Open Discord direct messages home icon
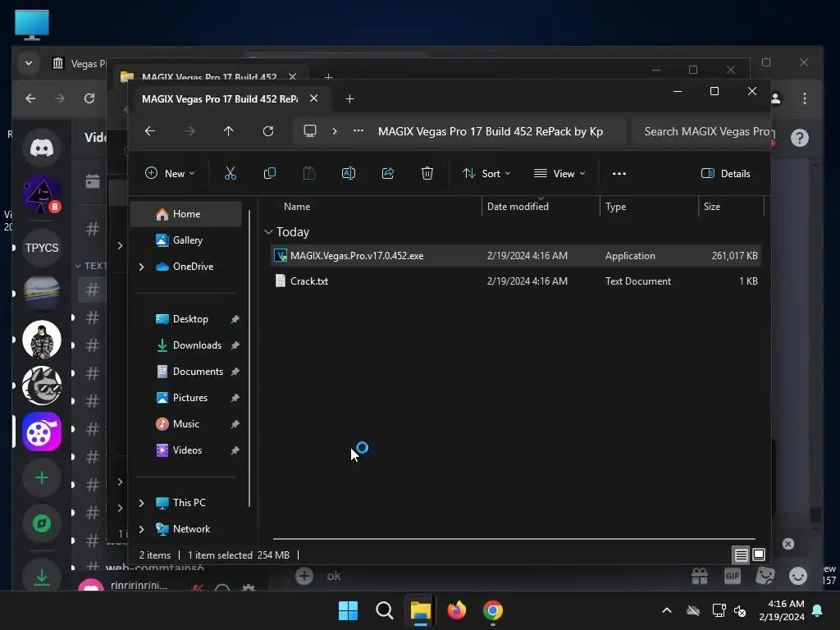Viewport: 840px width, 630px height. [42, 148]
